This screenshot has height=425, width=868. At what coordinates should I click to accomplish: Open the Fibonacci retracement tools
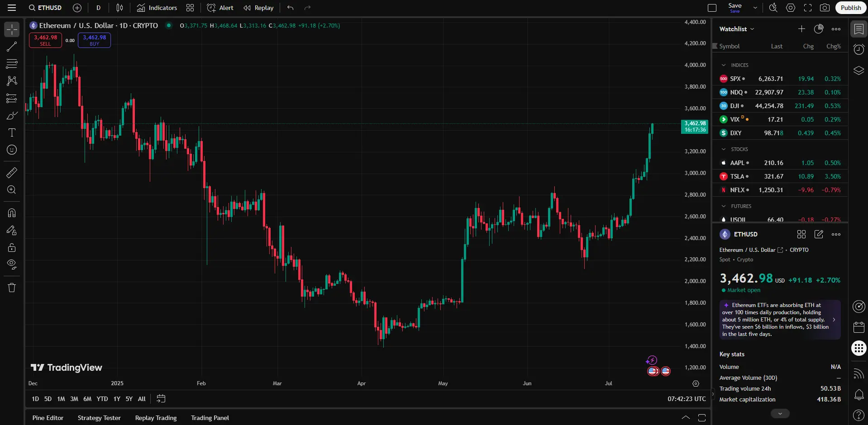[12, 64]
